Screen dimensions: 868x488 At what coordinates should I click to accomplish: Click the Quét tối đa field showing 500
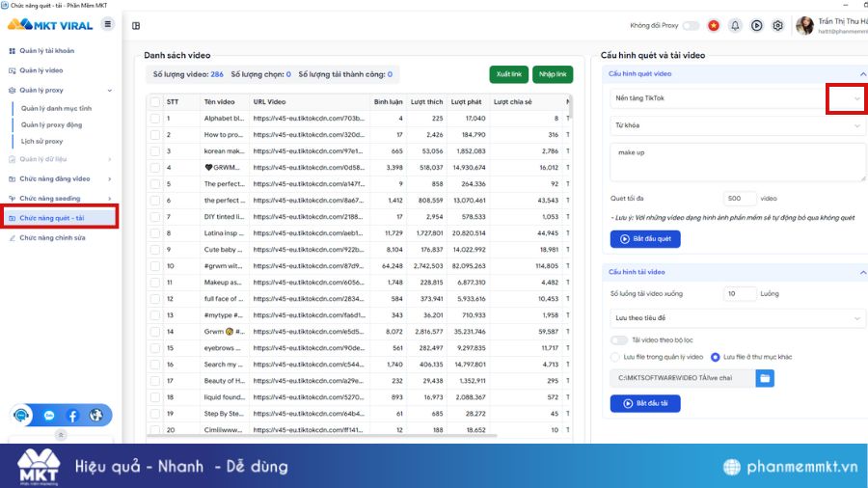pyautogui.click(x=740, y=198)
